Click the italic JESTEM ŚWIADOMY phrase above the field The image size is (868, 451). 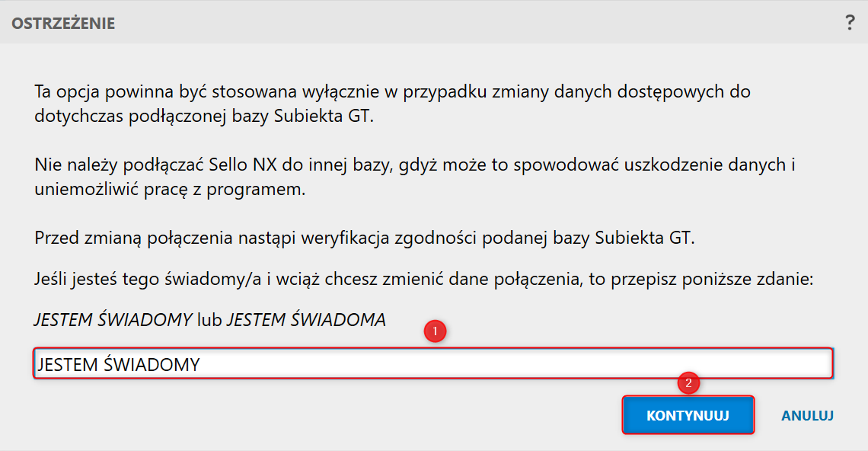click(x=113, y=320)
